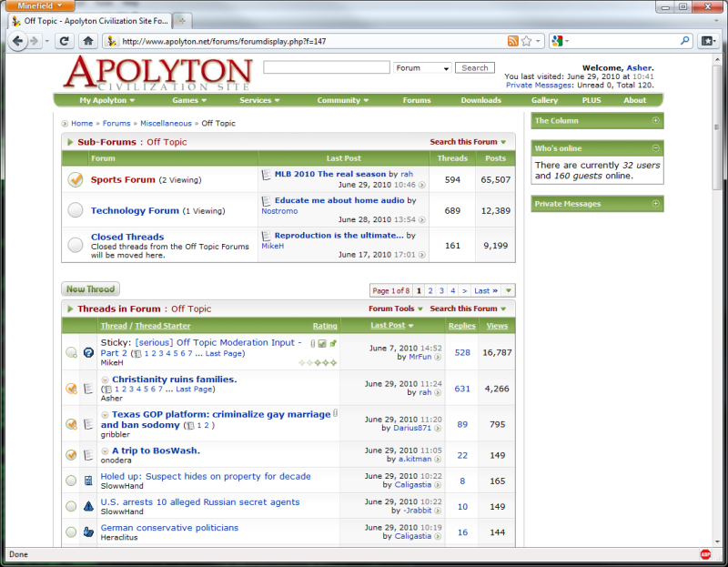The height and width of the screenshot is (567, 728).
Task: Go to page 2 of threads
Action: 430,291
